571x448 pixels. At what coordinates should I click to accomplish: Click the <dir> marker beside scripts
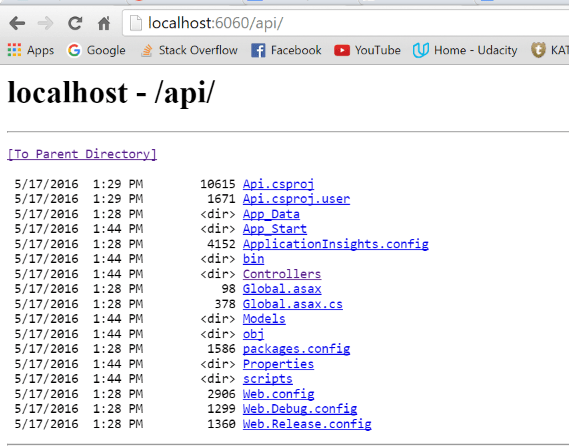point(218,379)
